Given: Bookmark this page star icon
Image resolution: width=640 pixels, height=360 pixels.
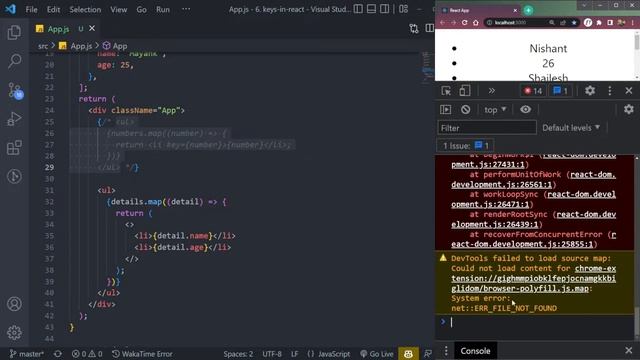Looking at the screenshot, I should point(574,23).
